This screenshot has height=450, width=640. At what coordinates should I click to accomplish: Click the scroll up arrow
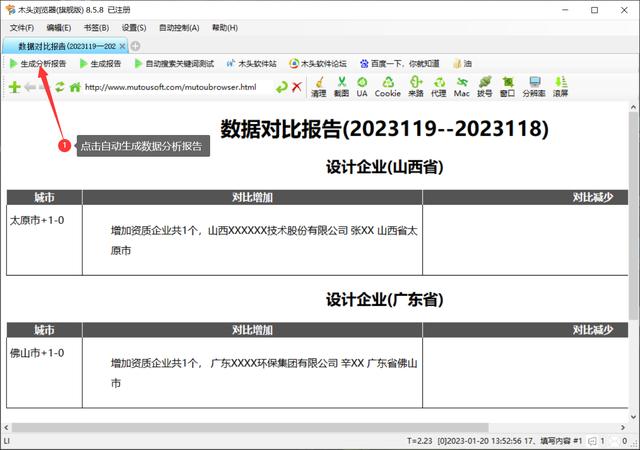pyautogui.click(x=633, y=107)
